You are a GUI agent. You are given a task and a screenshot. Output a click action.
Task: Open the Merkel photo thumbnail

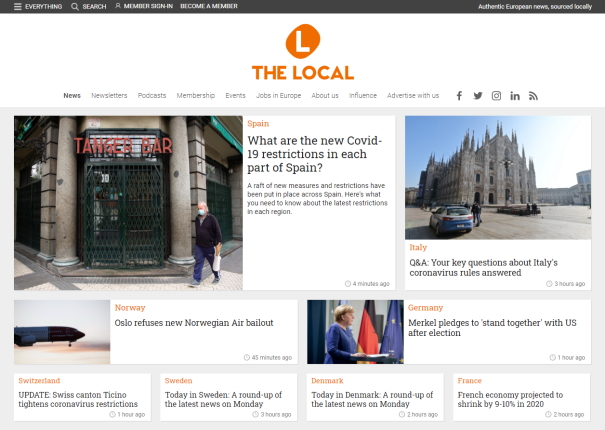coord(355,332)
